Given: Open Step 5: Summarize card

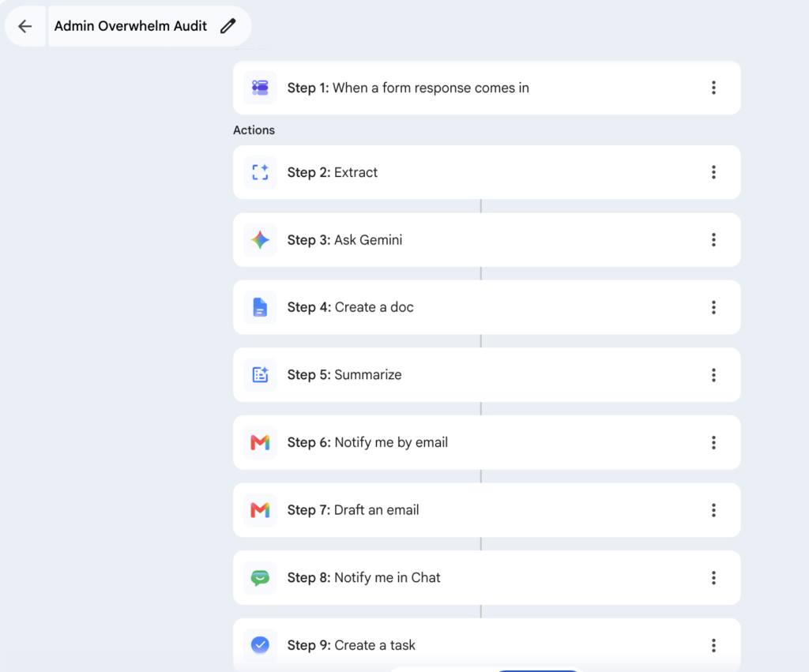Looking at the screenshot, I should [x=487, y=375].
